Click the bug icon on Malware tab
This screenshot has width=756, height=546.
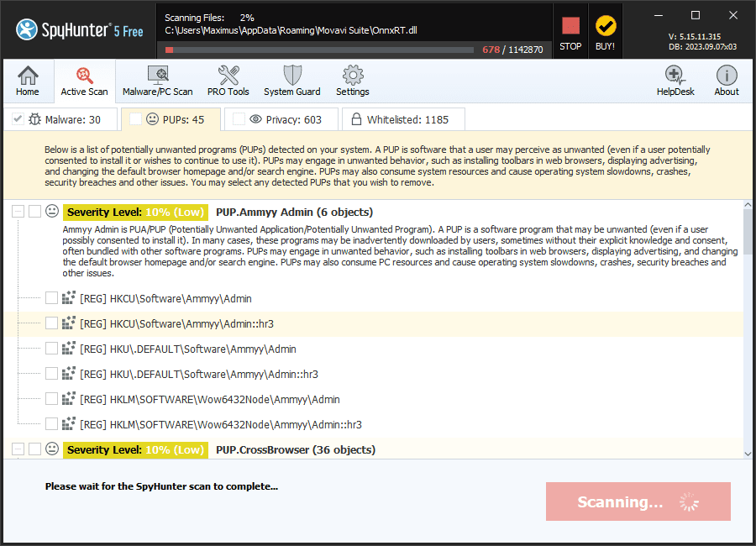point(34,119)
